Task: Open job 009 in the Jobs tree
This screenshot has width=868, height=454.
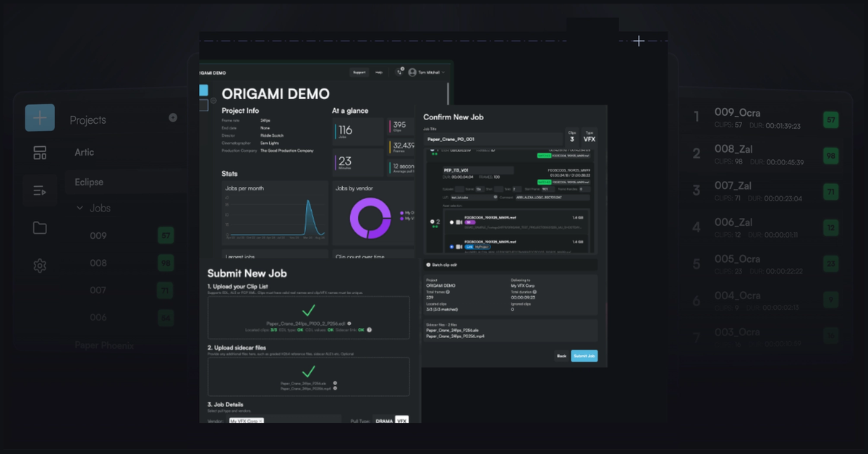Action: click(98, 236)
